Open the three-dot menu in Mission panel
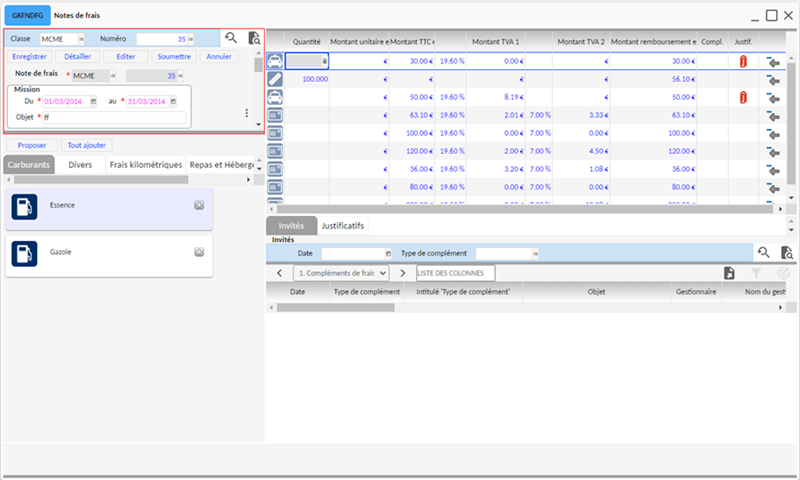Viewport: 800px width, 480px height. coord(246,113)
